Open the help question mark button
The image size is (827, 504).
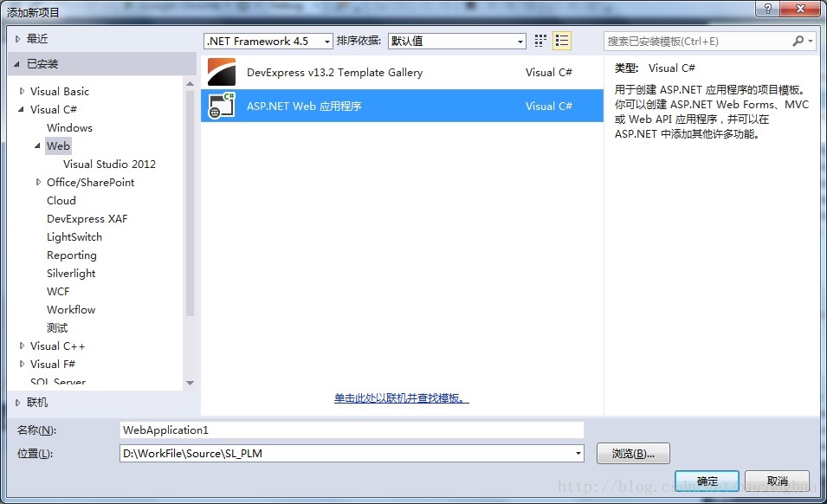(768, 9)
